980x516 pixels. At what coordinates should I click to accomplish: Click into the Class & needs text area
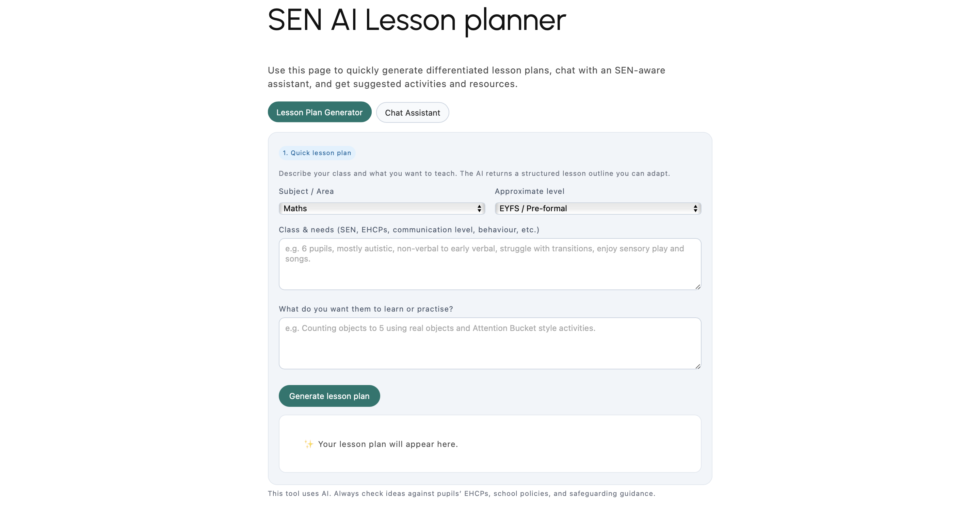click(x=489, y=264)
